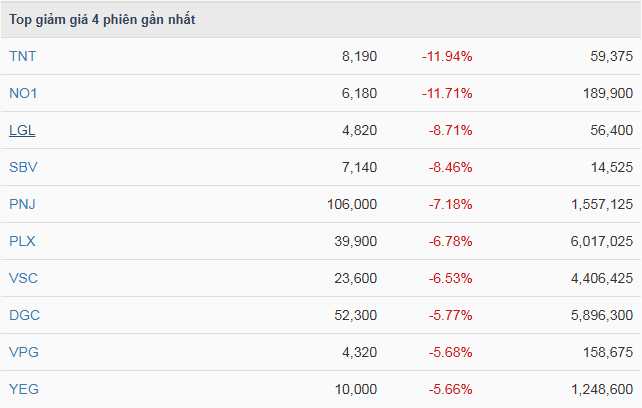The image size is (642, 408).
Task: Click the YEG ticker link
Action: pyautogui.click(x=23, y=389)
